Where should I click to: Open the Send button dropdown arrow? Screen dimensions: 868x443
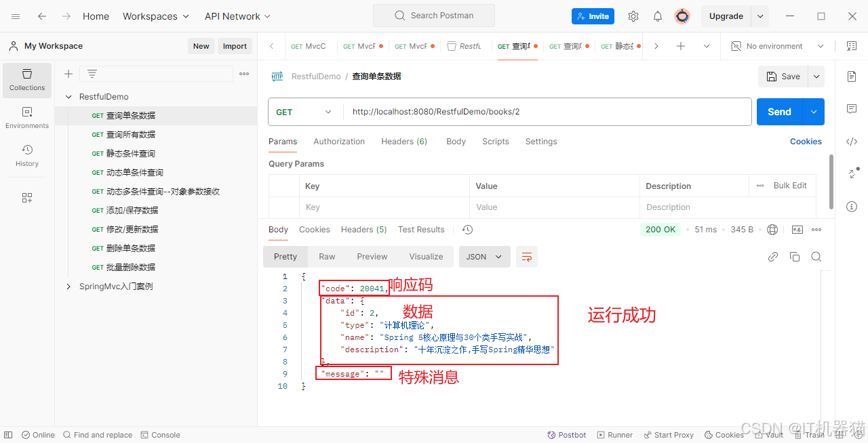point(814,112)
